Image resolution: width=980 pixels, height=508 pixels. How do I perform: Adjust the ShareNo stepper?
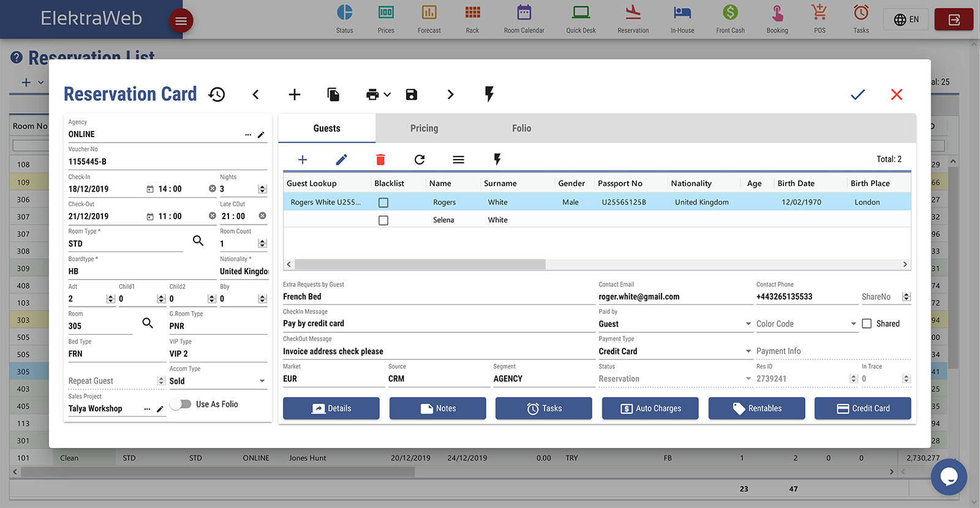pyautogui.click(x=907, y=297)
